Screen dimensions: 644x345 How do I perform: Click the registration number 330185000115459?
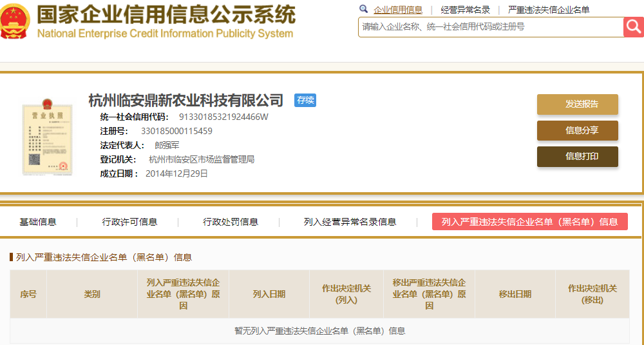[x=176, y=132]
